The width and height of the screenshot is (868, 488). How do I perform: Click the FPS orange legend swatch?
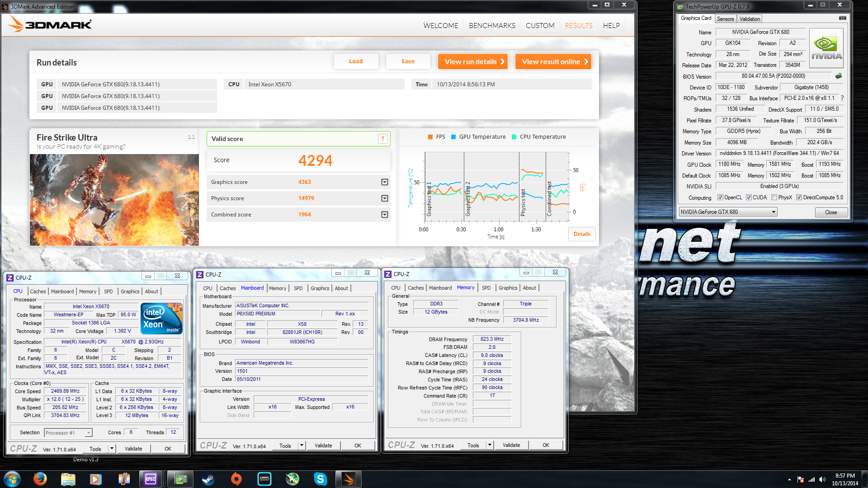pos(430,137)
